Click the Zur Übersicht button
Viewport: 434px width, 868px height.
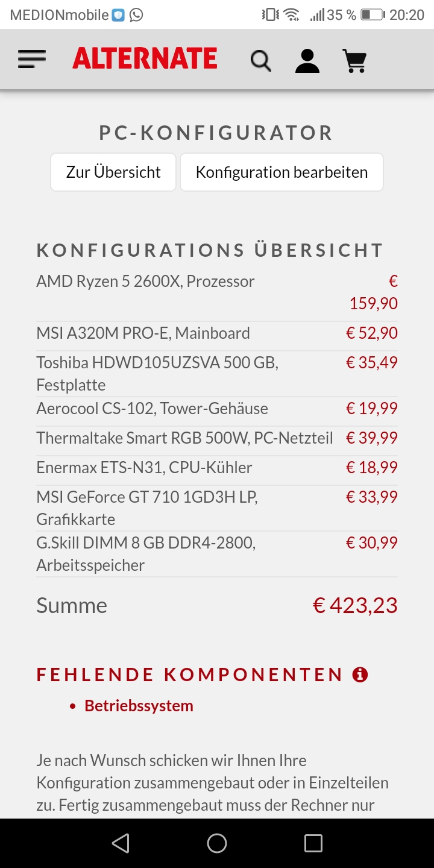coord(113,172)
